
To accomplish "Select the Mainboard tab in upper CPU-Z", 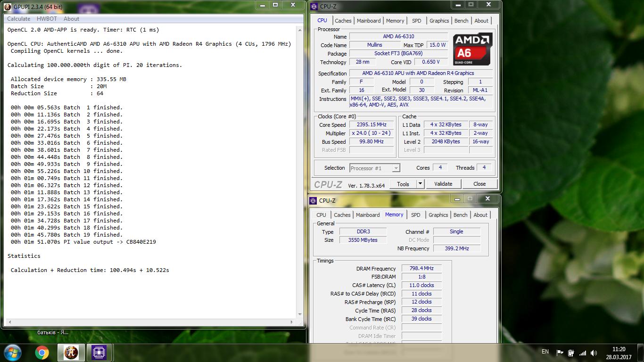I will 369,21.
